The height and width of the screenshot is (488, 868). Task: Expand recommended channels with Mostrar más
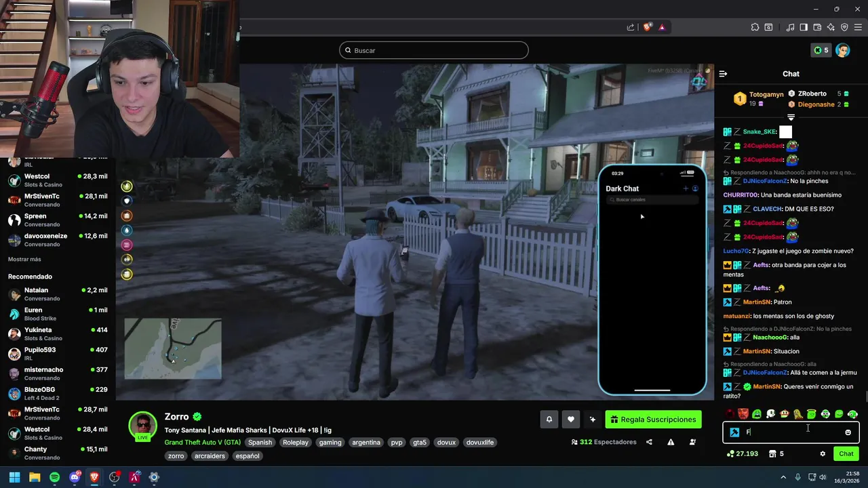coord(24,260)
